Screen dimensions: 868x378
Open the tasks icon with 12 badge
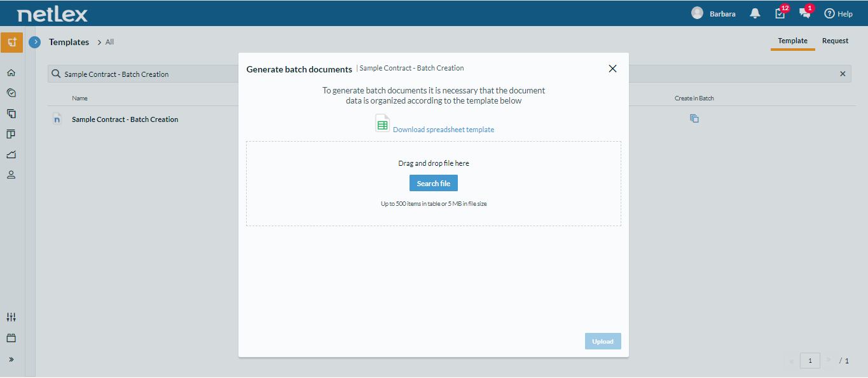pyautogui.click(x=780, y=13)
